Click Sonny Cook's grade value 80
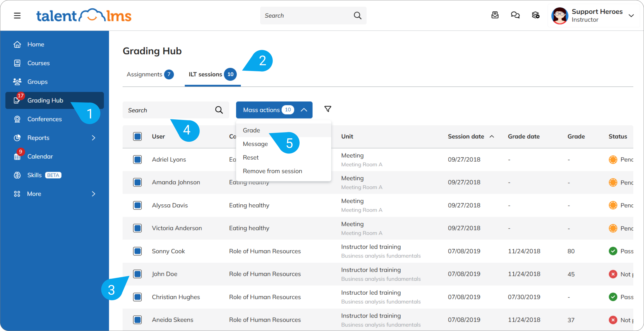The height and width of the screenshot is (331, 644). (x=571, y=251)
